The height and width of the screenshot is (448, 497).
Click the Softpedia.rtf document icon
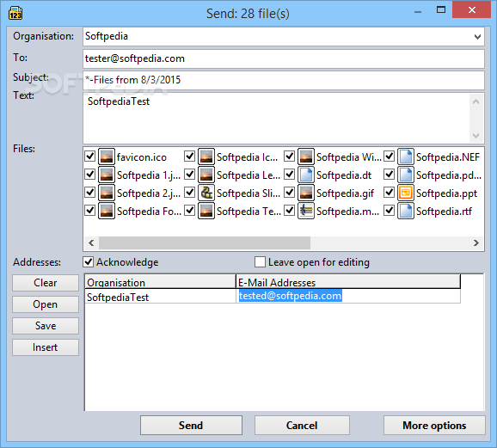(406, 211)
